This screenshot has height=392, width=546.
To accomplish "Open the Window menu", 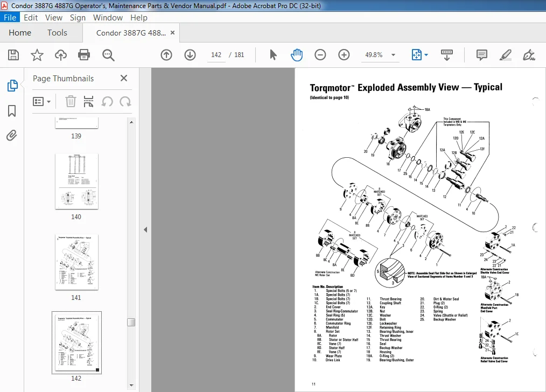I will 108,18.
